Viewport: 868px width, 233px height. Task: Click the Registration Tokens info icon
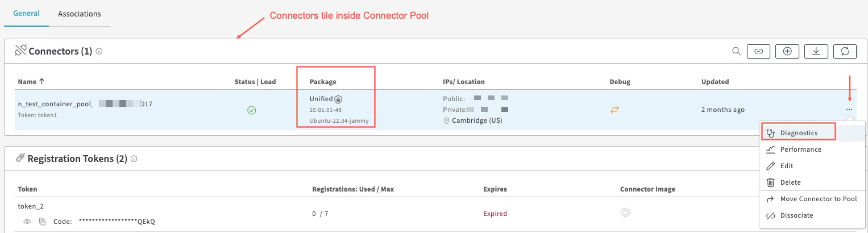click(x=134, y=159)
